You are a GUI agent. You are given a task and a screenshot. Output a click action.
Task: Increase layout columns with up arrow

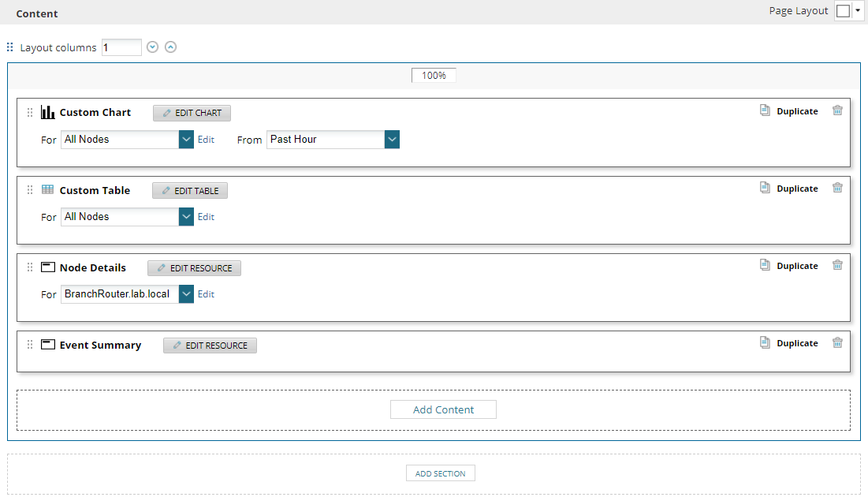(170, 47)
